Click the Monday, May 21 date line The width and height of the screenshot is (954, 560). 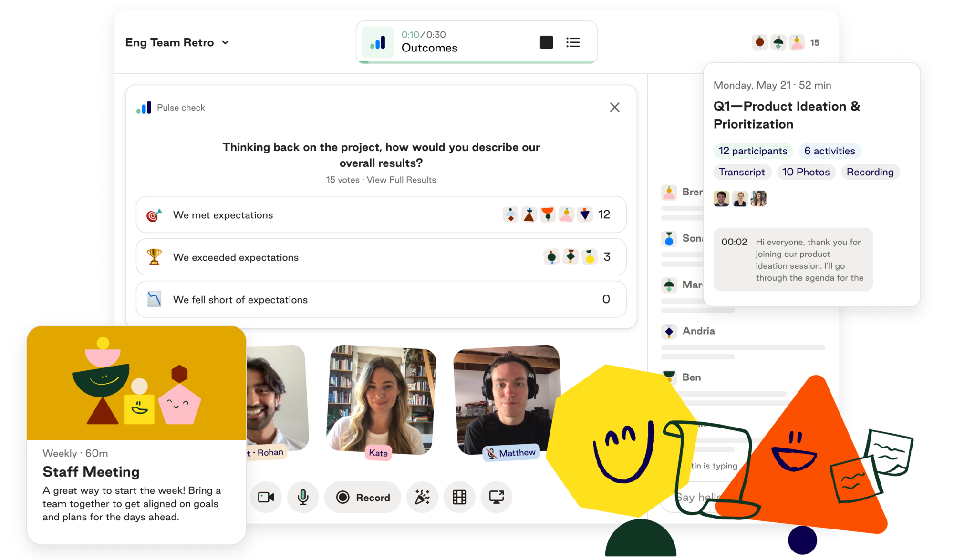(x=772, y=85)
